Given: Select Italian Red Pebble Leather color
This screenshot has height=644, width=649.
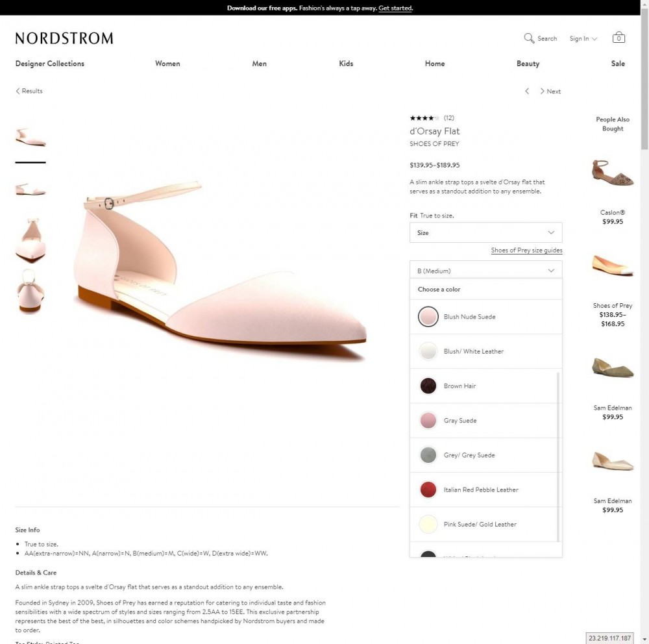Looking at the screenshot, I should [x=484, y=489].
